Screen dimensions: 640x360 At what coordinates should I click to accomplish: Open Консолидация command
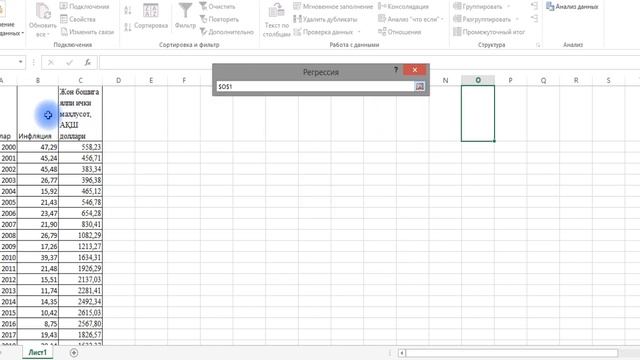[403, 7]
